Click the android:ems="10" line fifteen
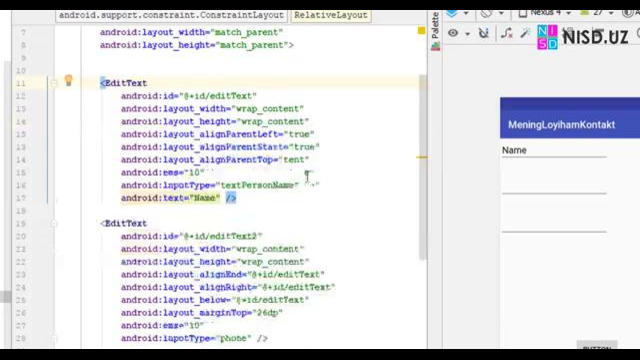This screenshot has width=640, height=360. pos(162,173)
